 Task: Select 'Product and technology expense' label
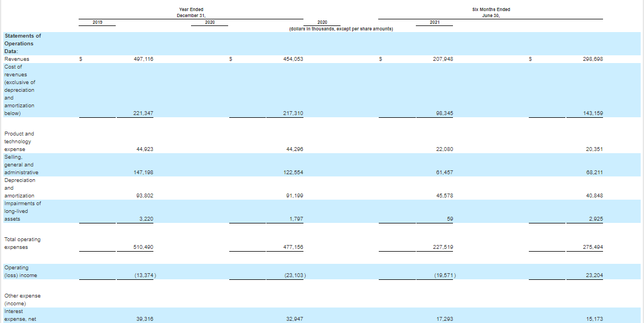pos(19,142)
